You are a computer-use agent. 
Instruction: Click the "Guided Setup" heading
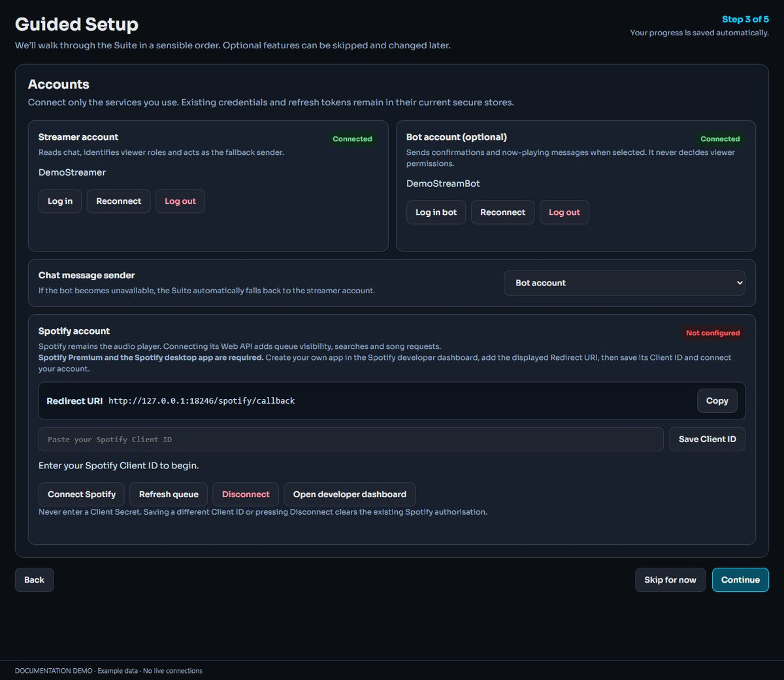(x=76, y=24)
